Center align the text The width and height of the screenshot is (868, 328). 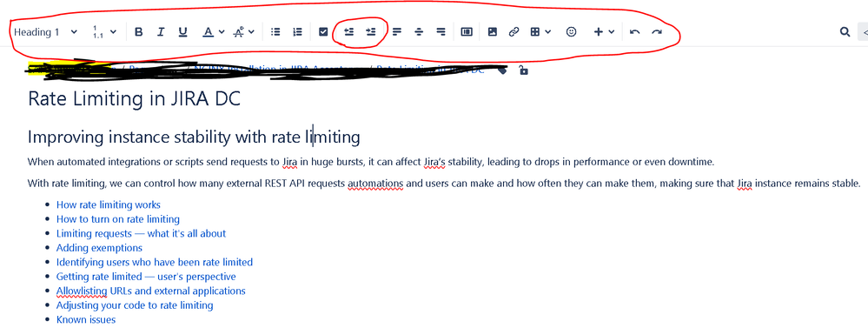click(x=419, y=32)
